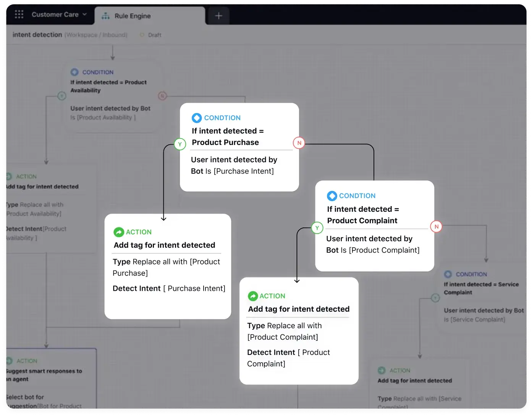Click the action icon on Suggest smart responses node

(x=9, y=361)
